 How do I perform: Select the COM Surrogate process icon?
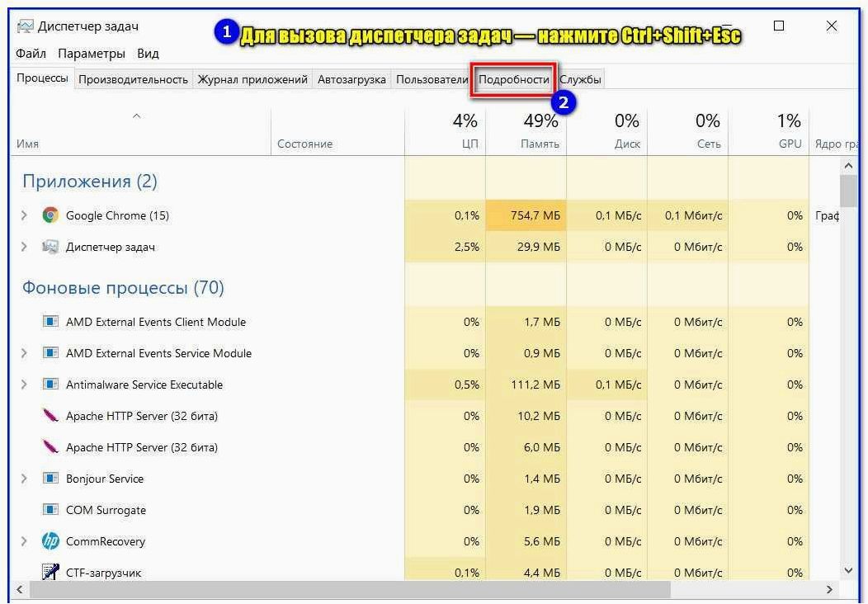pyautogui.click(x=50, y=509)
